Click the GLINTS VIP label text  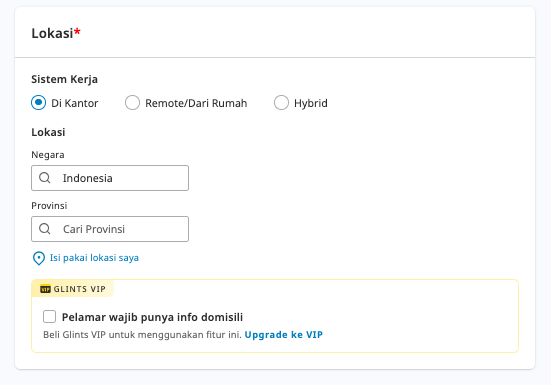pyautogui.click(x=79, y=289)
